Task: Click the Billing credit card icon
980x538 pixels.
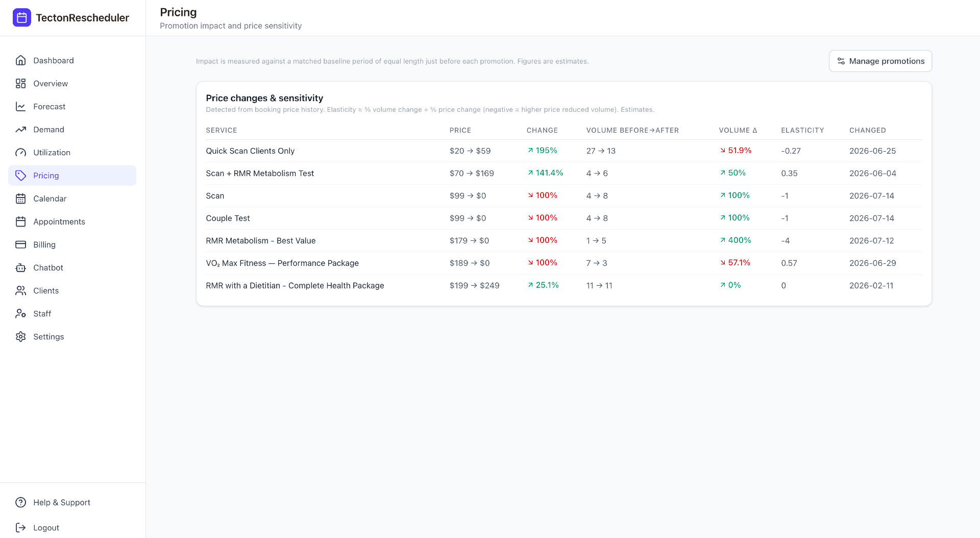Action: click(20, 244)
